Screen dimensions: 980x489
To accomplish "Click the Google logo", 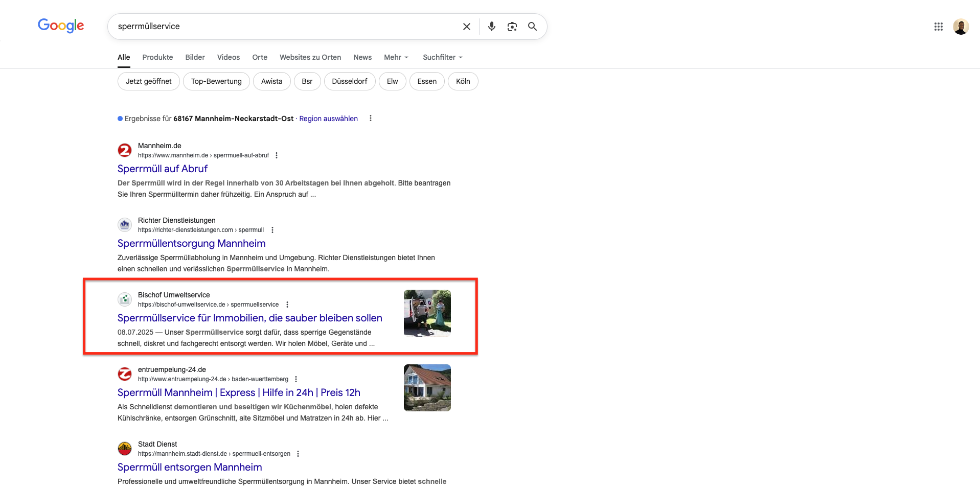I will pos(61,26).
